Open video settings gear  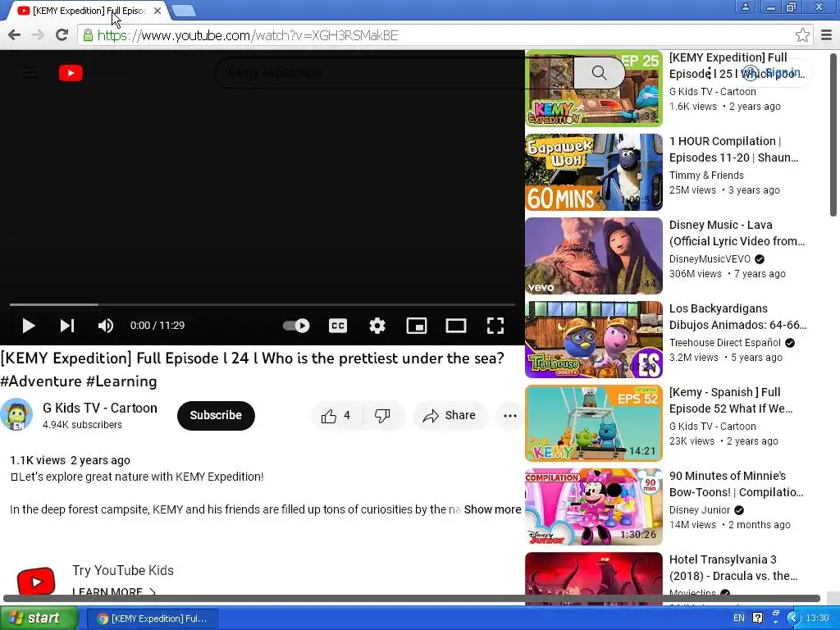coord(377,325)
